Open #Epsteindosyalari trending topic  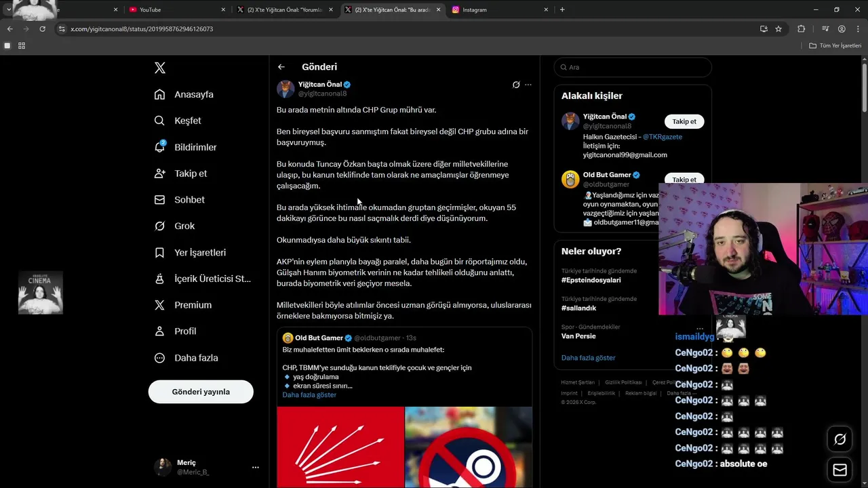[x=591, y=280]
